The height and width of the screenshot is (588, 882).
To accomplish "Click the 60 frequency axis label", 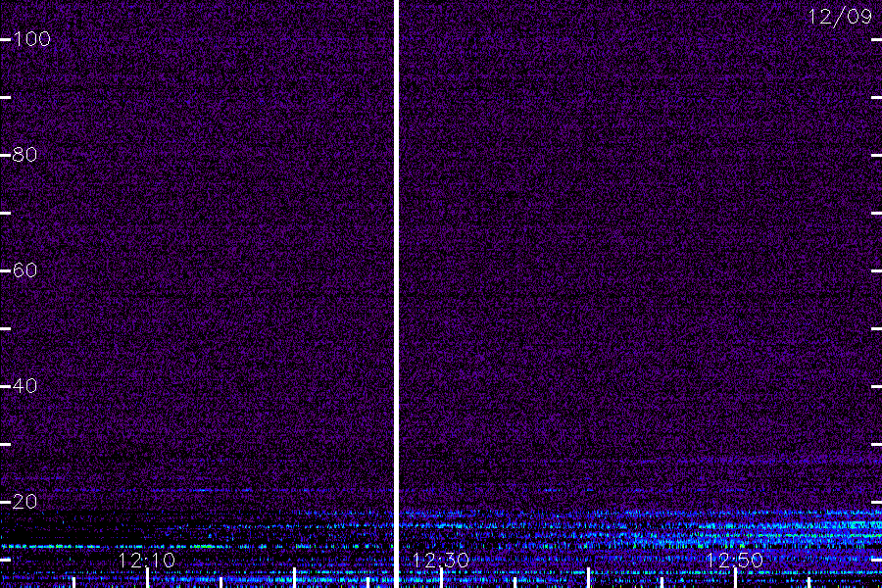I will 24,270.
